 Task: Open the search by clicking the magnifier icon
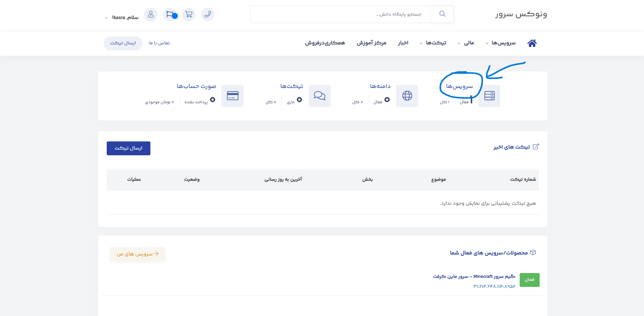tap(442, 14)
